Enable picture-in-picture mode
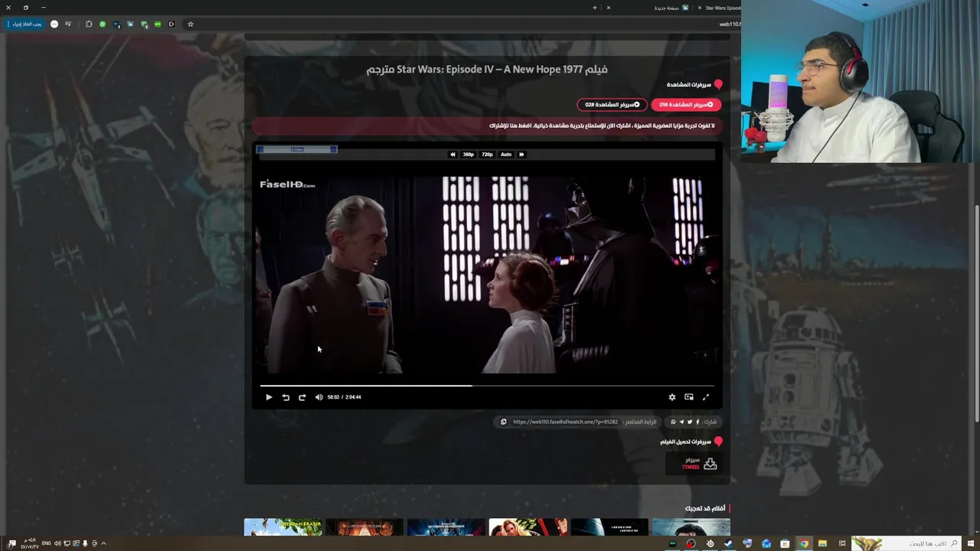 tap(689, 397)
